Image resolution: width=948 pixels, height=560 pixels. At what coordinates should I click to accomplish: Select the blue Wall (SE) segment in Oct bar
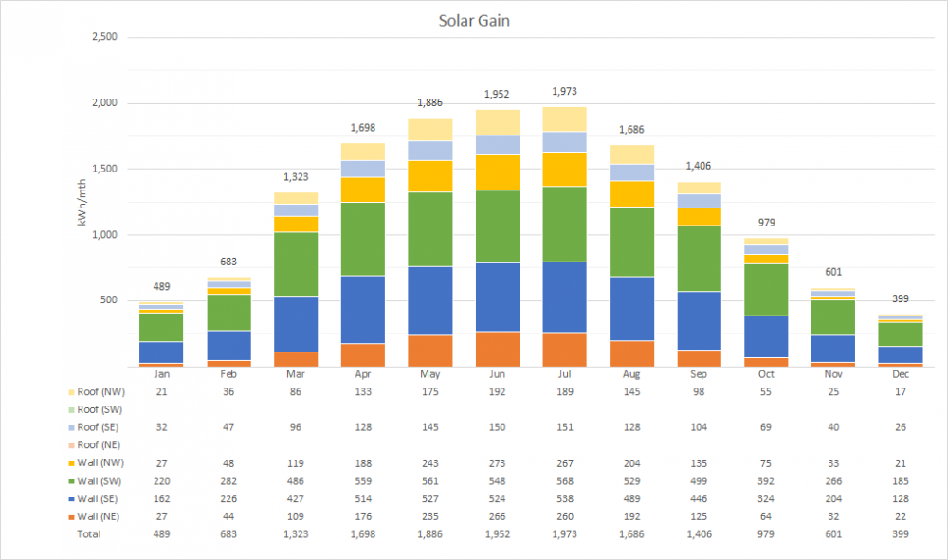[x=766, y=337]
